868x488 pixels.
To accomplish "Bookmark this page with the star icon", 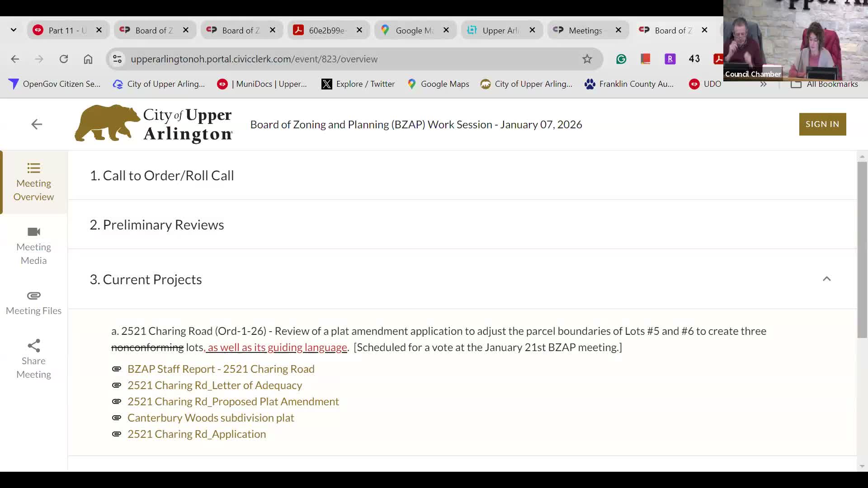I will tap(587, 59).
